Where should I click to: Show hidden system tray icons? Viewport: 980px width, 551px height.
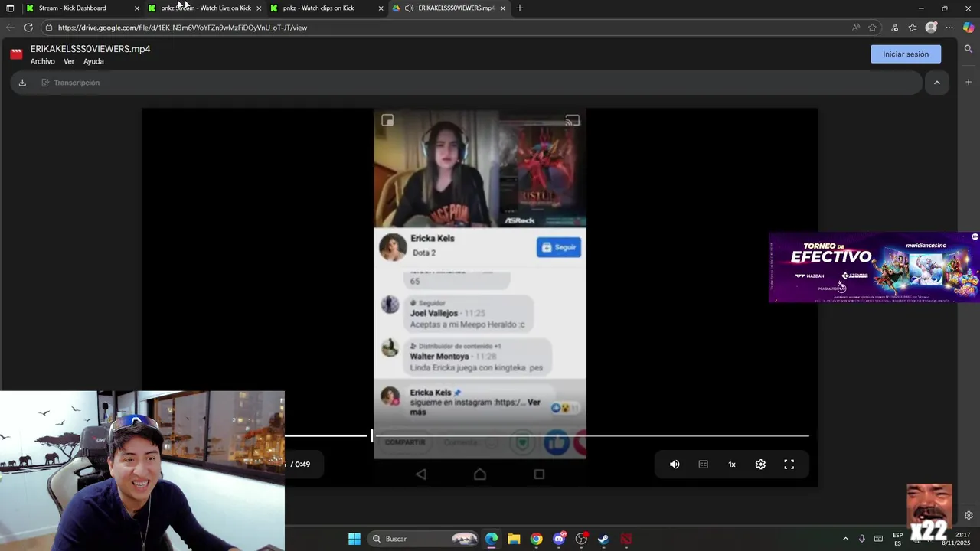(845, 539)
